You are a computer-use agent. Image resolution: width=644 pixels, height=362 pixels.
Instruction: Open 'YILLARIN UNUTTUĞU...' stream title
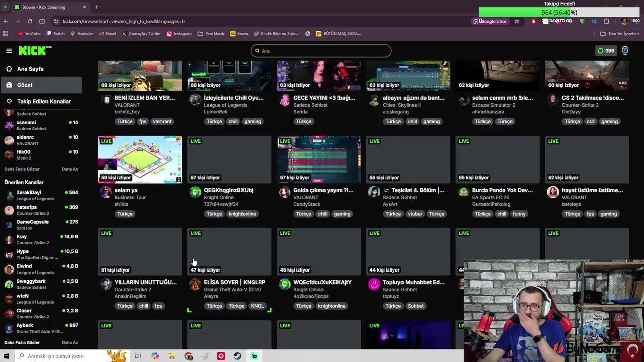point(145,282)
